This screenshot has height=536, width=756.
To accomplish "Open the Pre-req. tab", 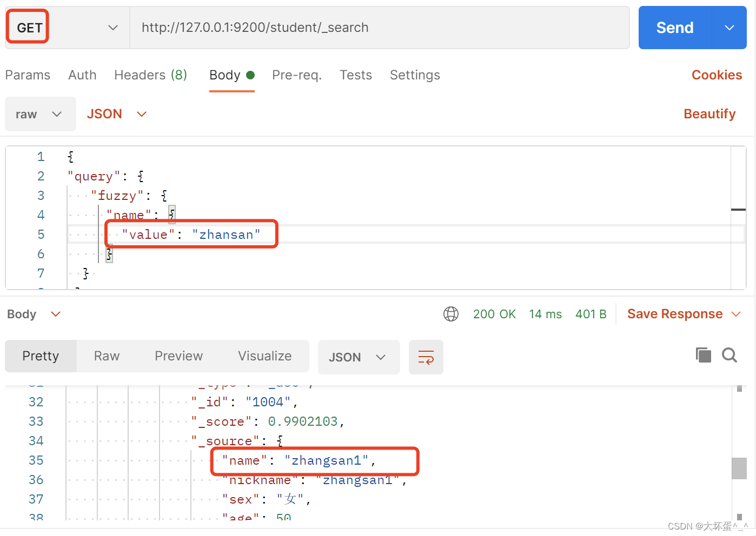I will pyautogui.click(x=297, y=75).
